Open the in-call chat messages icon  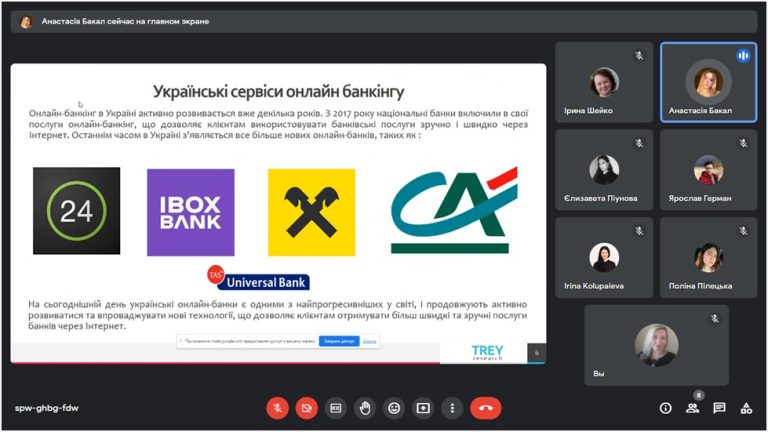719,408
